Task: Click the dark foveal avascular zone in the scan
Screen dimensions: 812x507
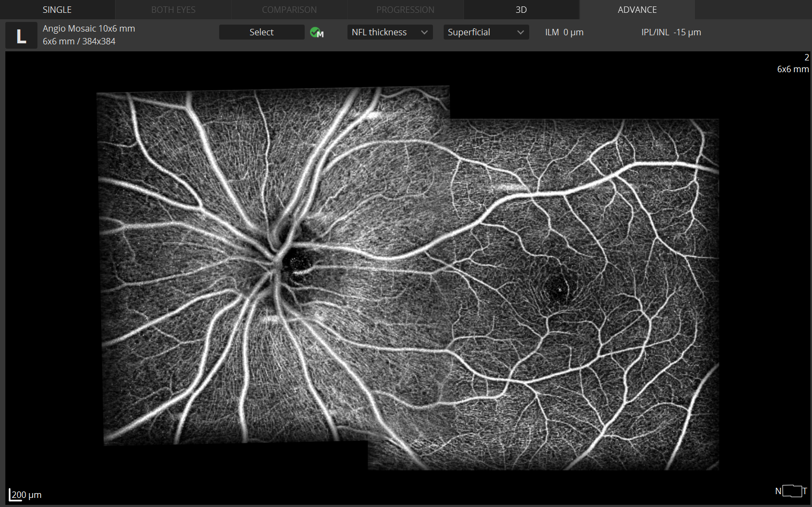Action: point(559,289)
